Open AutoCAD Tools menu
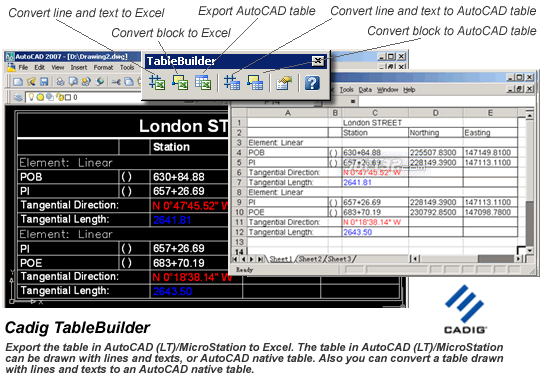Image resolution: width=540 pixels, height=380 pixels. (127, 67)
